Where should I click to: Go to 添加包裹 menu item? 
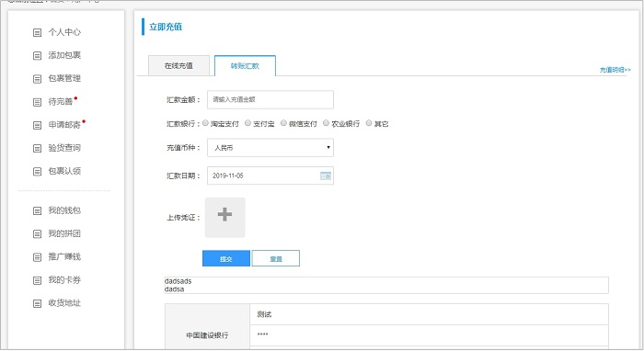tap(64, 55)
